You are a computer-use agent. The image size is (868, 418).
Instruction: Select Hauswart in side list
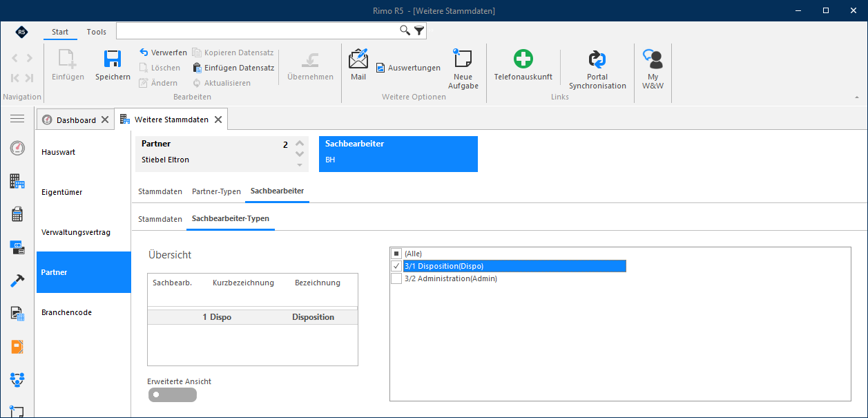click(x=84, y=152)
